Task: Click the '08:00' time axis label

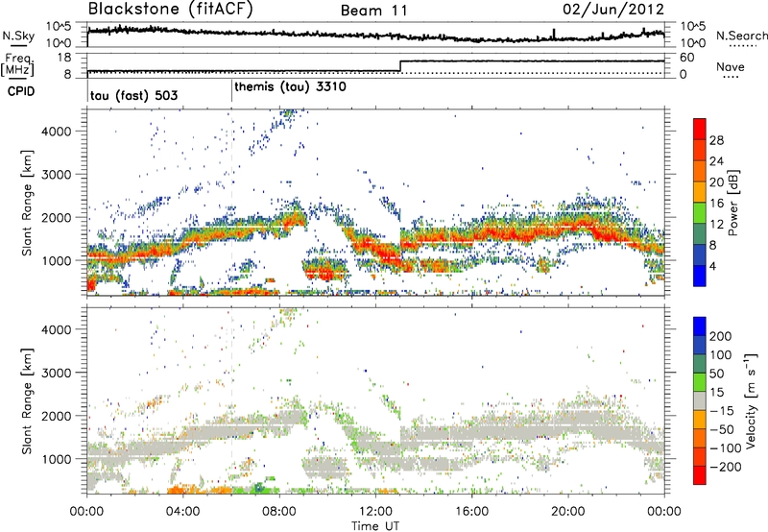Action: 279,512
